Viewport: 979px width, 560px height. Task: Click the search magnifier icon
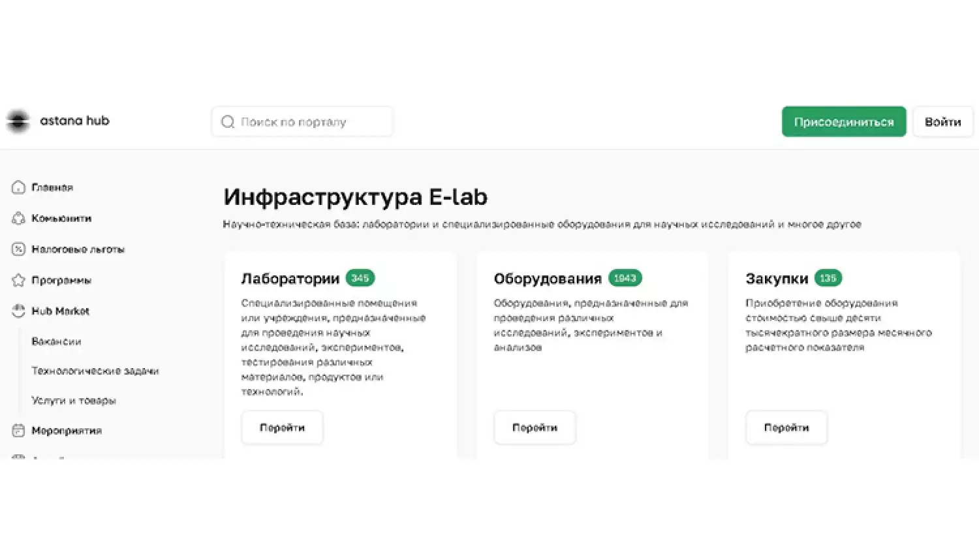[227, 121]
